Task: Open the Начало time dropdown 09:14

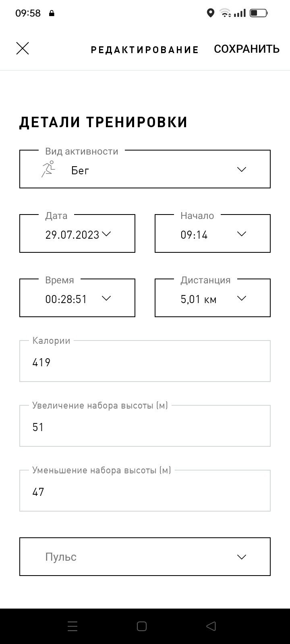Action: tap(213, 233)
